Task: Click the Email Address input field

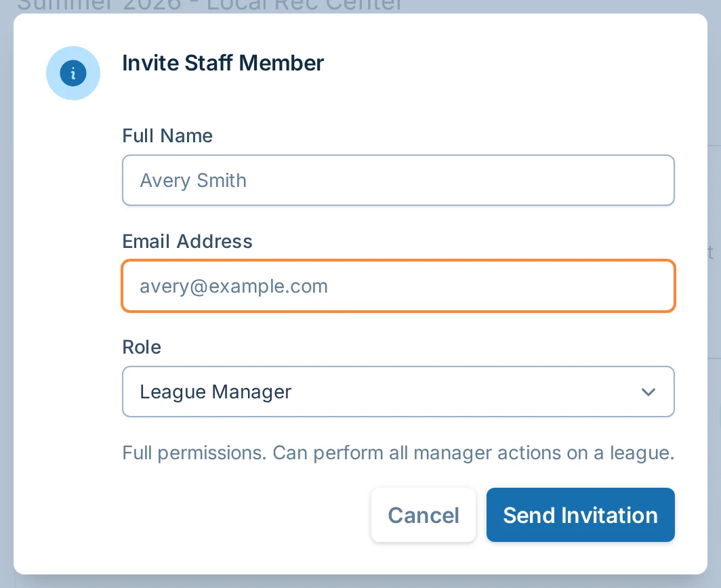Action: coord(398,286)
